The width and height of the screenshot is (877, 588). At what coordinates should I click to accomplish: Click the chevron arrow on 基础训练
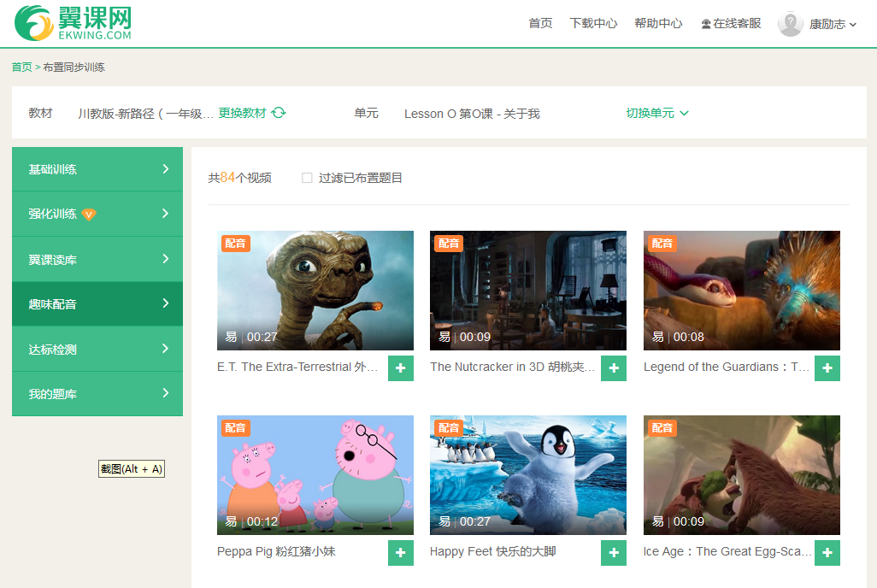(x=165, y=169)
